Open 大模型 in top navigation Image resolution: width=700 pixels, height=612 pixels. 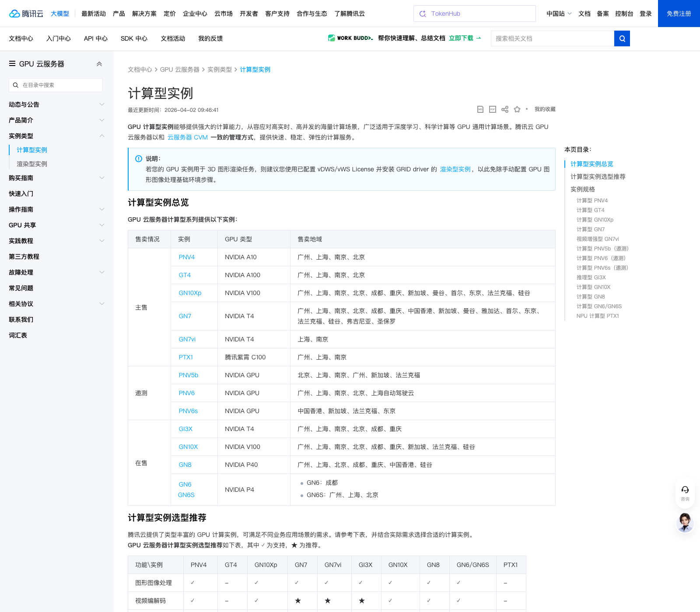pos(60,14)
